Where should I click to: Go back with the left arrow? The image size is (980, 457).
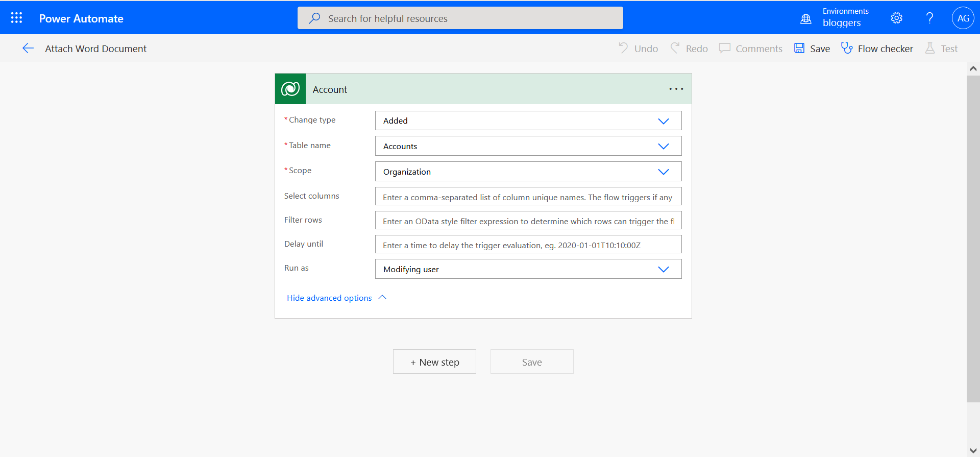(x=28, y=49)
